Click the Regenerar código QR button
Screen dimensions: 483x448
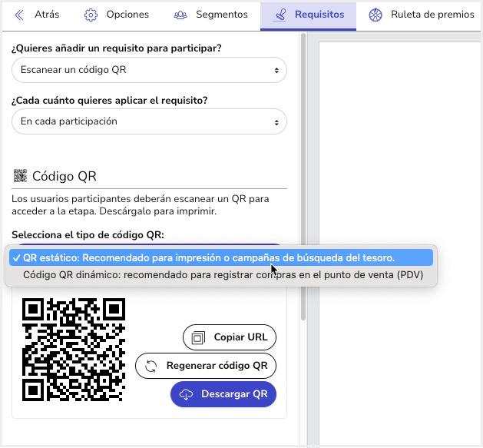pyautogui.click(x=206, y=366)
